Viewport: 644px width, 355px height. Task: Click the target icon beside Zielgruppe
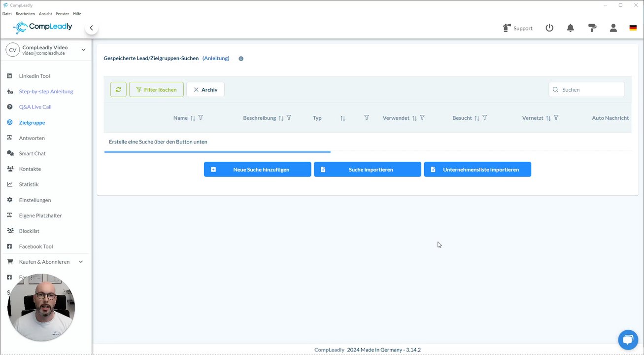[x=9, y=122]
